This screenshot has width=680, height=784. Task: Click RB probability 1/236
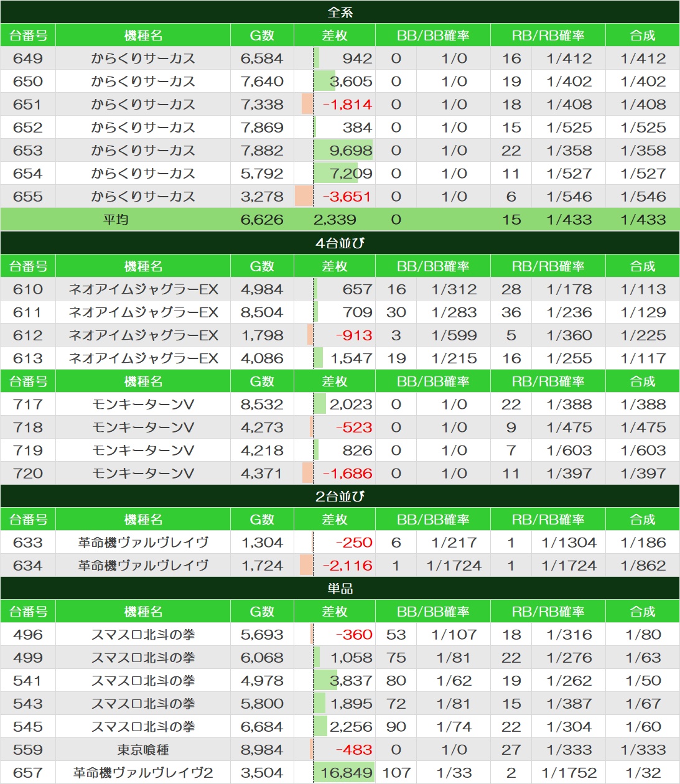coord(569,312)
